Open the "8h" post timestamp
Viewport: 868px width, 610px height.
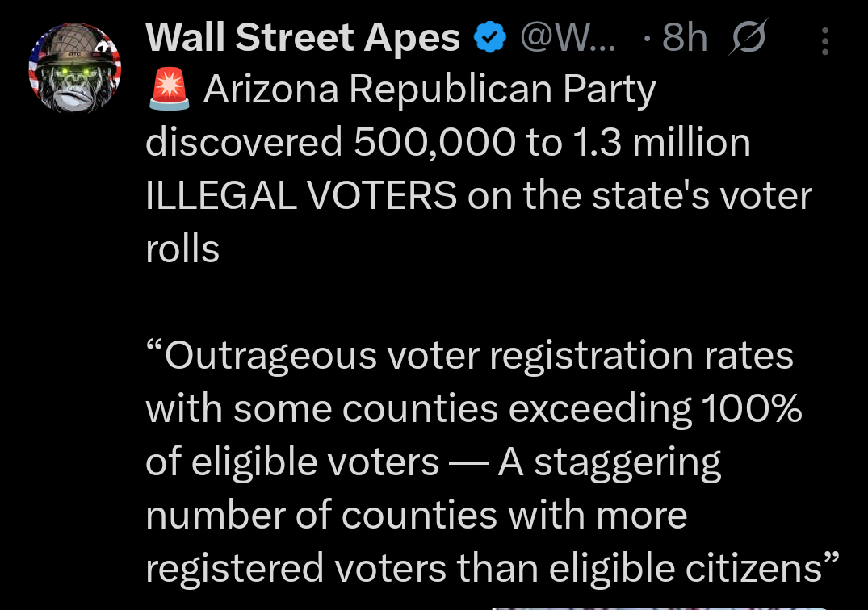coord(683,38)
